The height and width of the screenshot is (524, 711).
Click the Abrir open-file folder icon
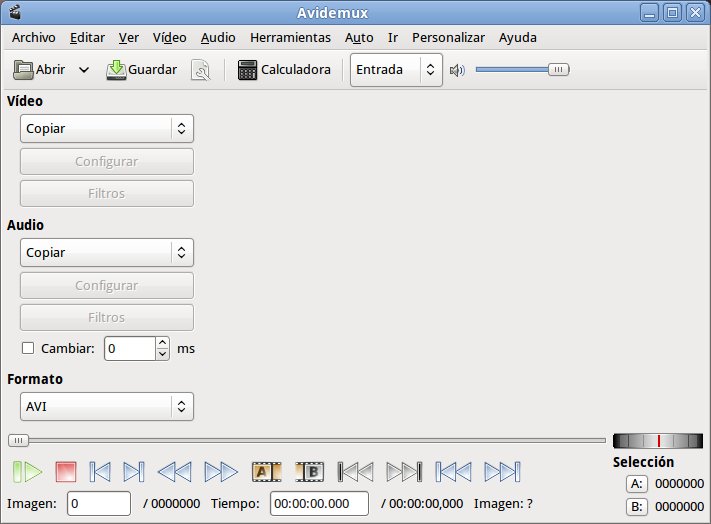23,70
